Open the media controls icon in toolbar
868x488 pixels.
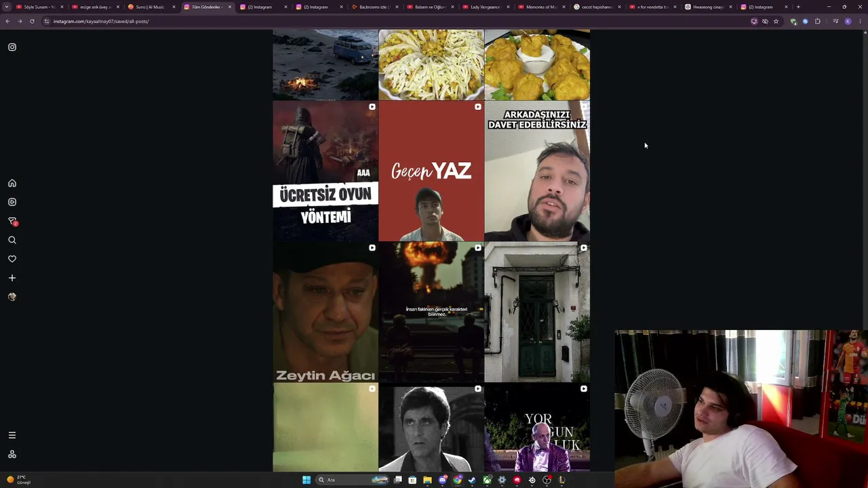click(835, 21)
